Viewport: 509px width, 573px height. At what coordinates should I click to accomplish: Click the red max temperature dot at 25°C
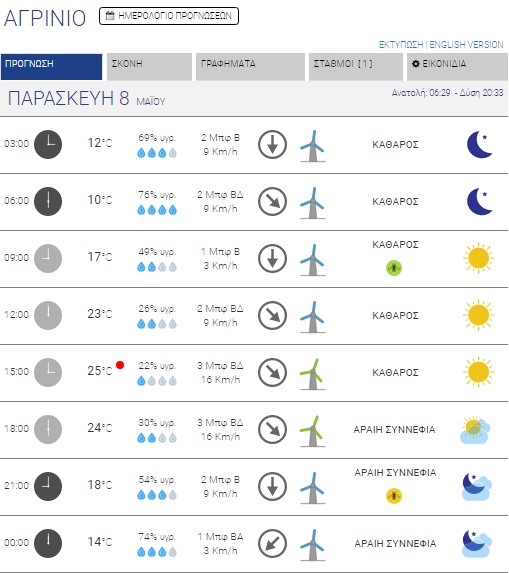pyautogui.click(x=120, y=365)
